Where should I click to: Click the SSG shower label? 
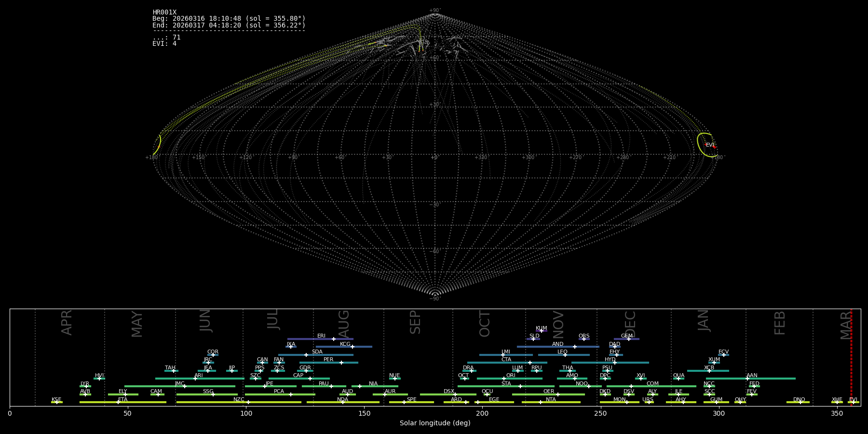point(208,391)
